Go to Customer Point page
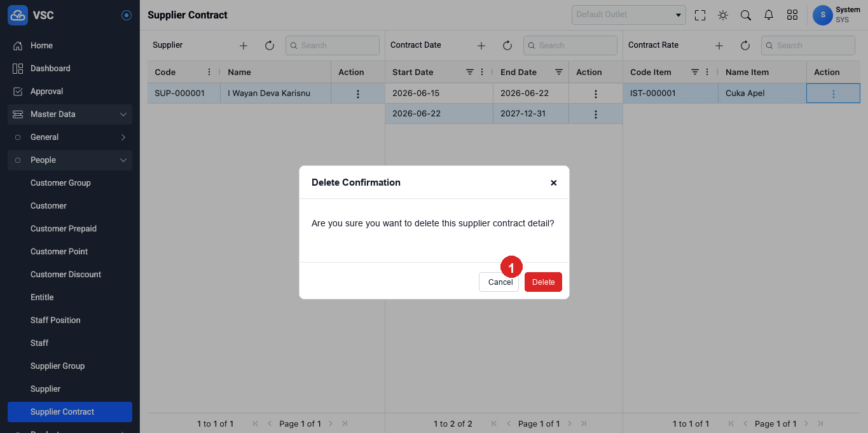Viewport: 868px width, 433px height. pyautogui.click(x=70, y=252)
